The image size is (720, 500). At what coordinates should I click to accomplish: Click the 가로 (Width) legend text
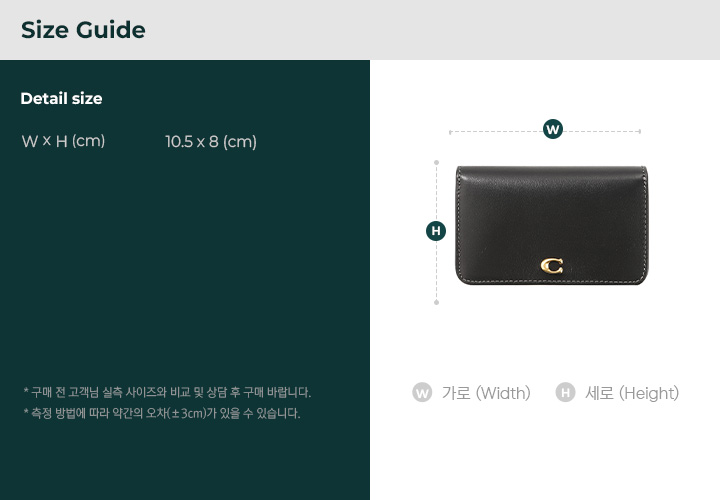[x=486, y=393]
